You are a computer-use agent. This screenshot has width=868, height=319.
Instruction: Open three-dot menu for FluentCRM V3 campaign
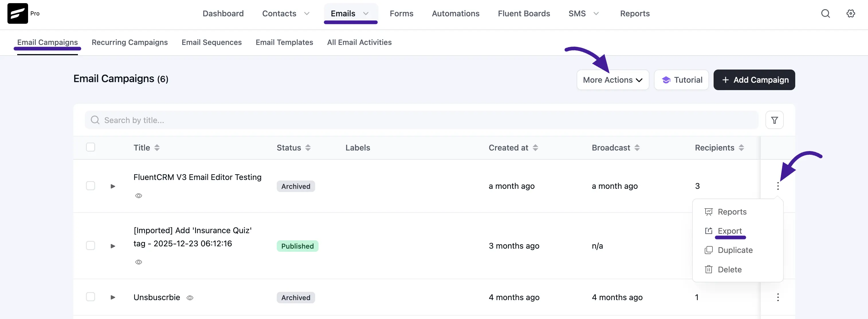pos(778,186)
